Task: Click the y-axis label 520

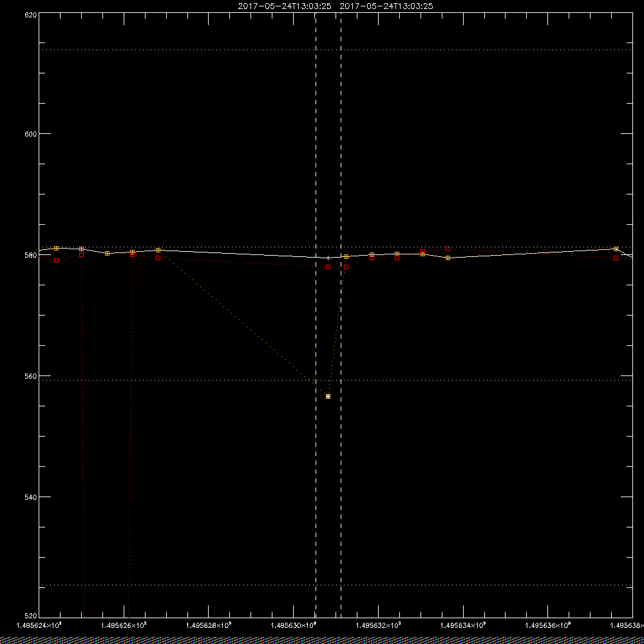Action: (x=31, y=616)
